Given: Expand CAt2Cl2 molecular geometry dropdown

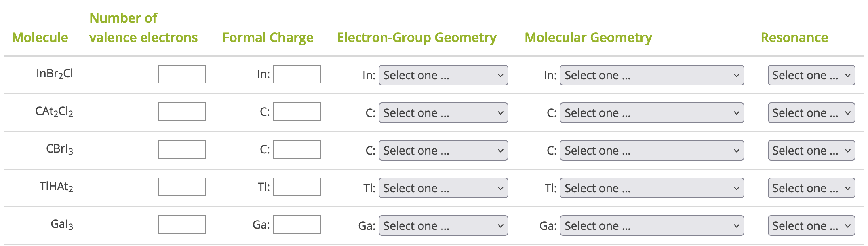Looking at the screenshot, I should pos(651,113).
